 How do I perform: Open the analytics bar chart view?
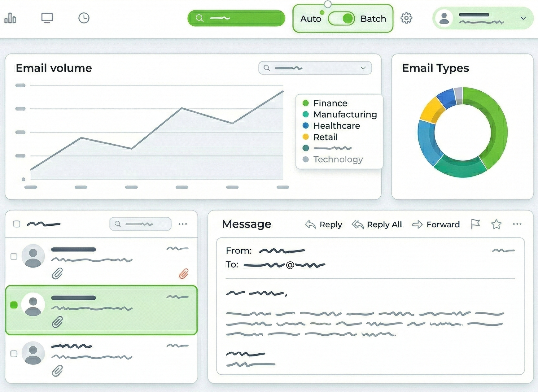tap(10, 18)
